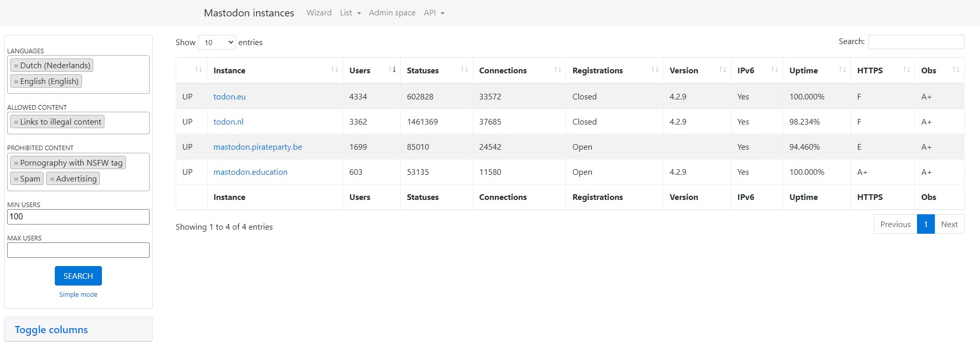
Task: Expand the List menu in navbar
Action: (x=350, y=13)
